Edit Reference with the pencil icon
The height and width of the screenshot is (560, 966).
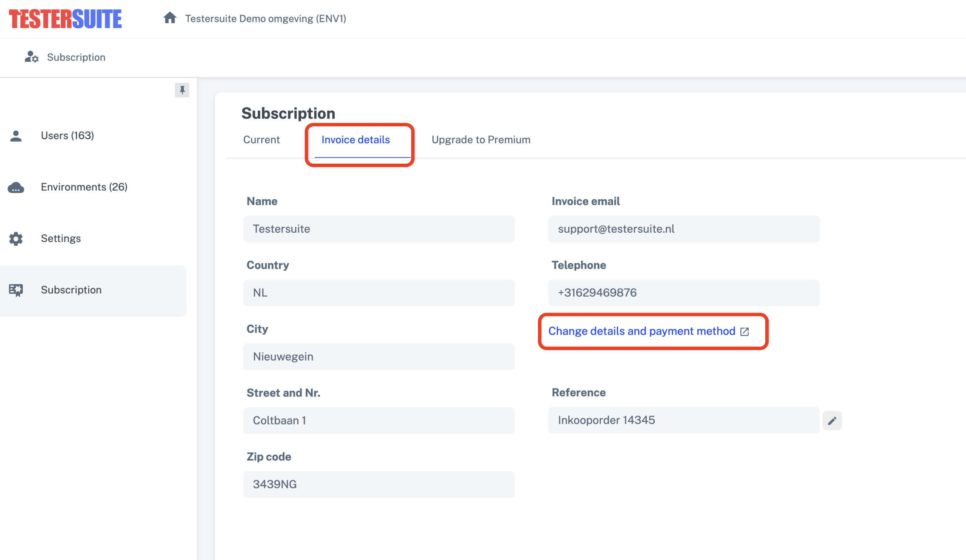coord(832,420)
